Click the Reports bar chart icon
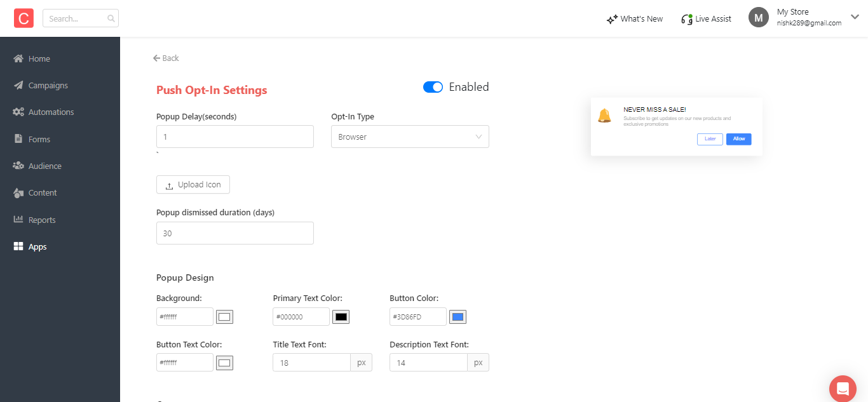This screenshot has height=402, width=868. coord(18,220)
